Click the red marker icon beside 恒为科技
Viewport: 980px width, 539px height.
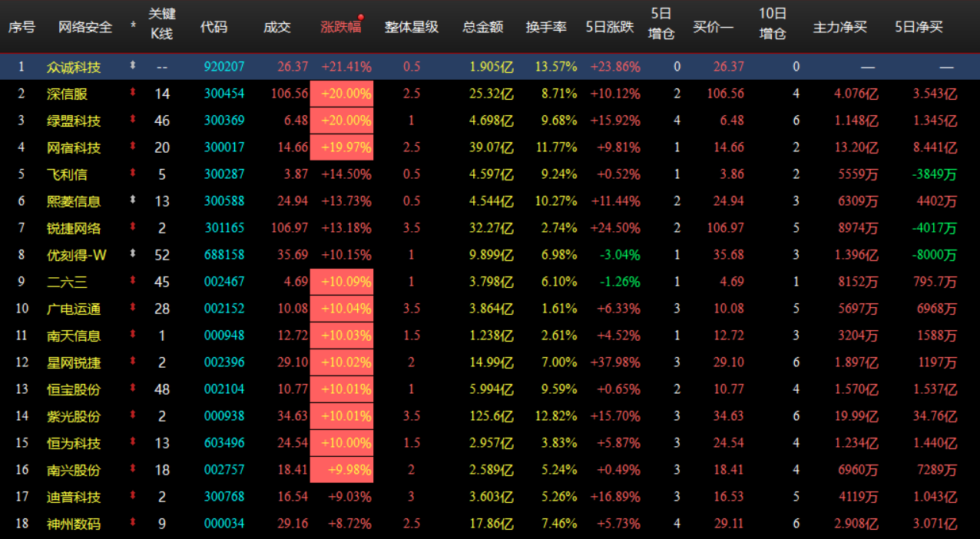coord(133,442)
